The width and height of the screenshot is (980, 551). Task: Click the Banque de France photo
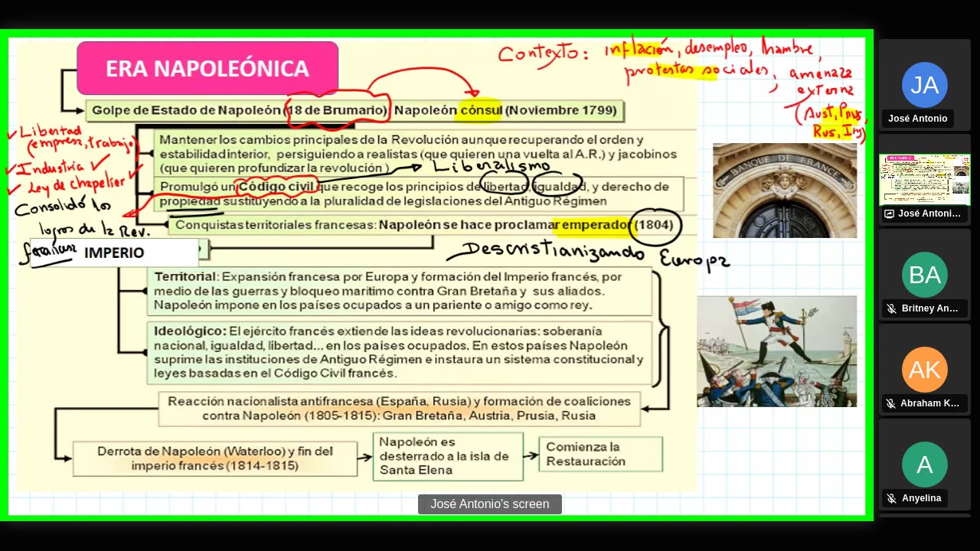(x=785, y=191)
